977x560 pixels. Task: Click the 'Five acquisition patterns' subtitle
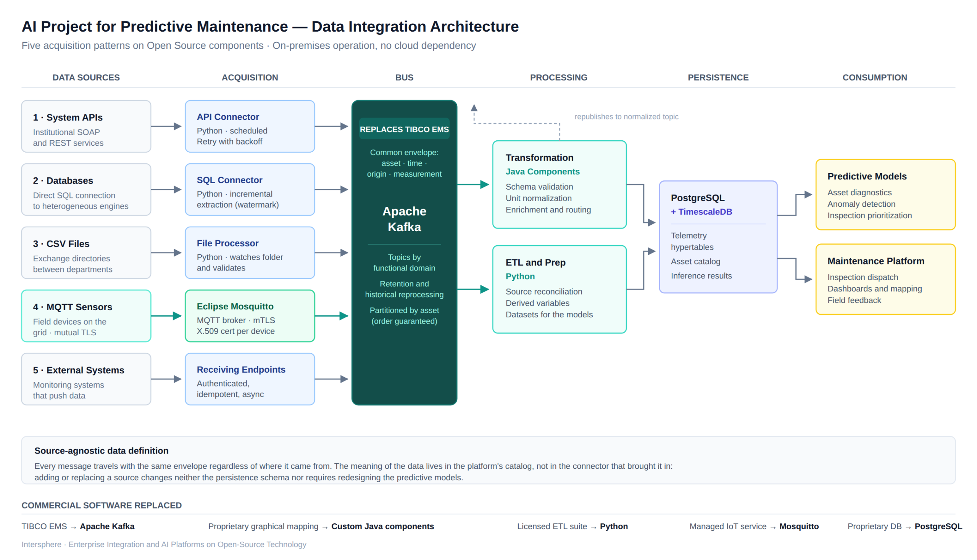pos(248,45)
